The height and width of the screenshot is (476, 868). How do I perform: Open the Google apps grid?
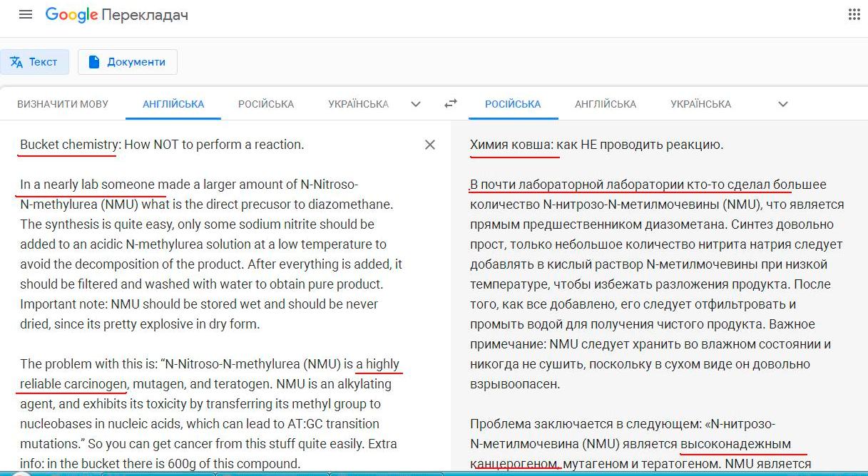tap(854, 14)
